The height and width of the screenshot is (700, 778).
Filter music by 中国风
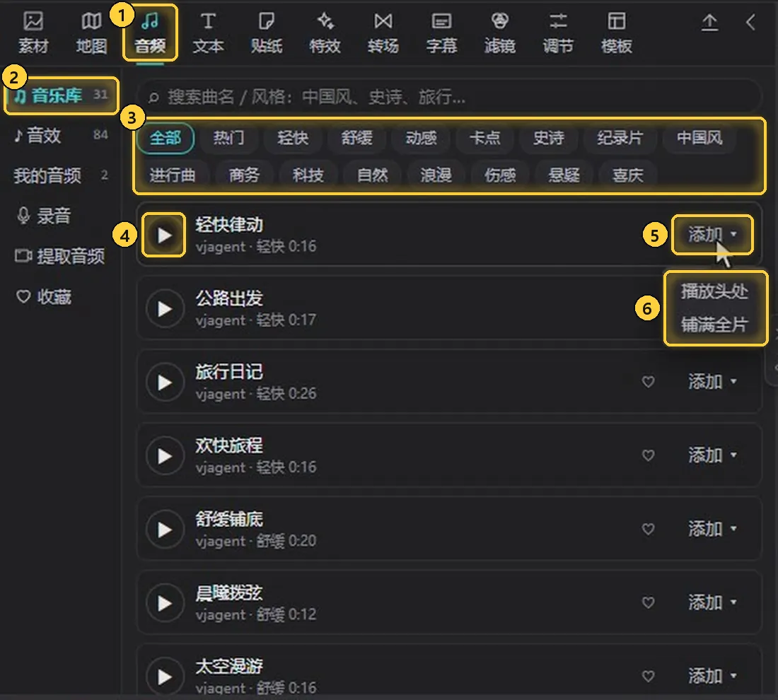coord(699,137)
